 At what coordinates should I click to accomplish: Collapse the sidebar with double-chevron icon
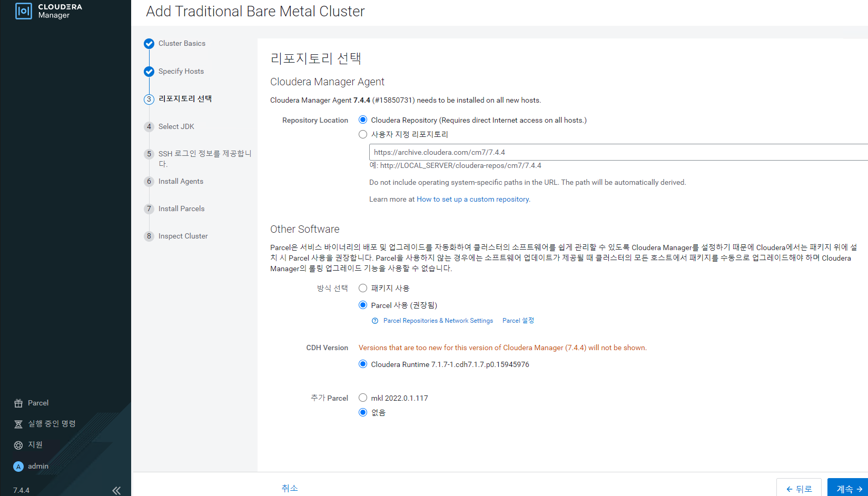pyautogui.click(x=116, y=490)
